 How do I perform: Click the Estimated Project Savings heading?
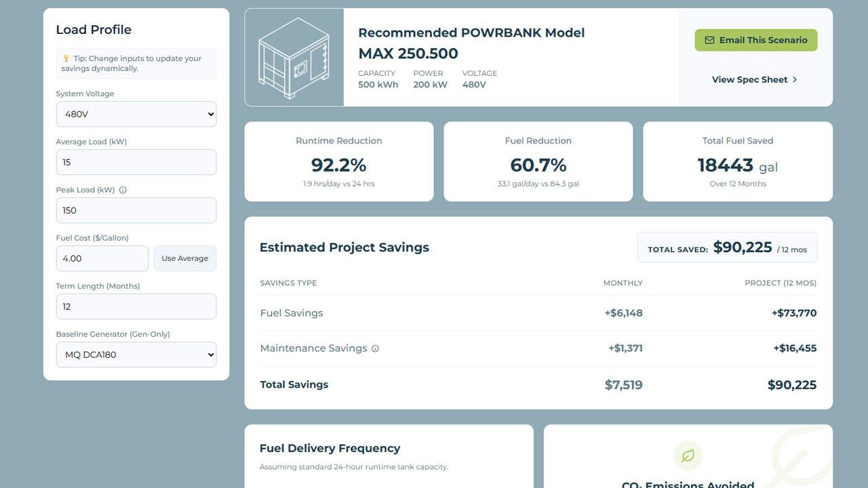point(344,247)
